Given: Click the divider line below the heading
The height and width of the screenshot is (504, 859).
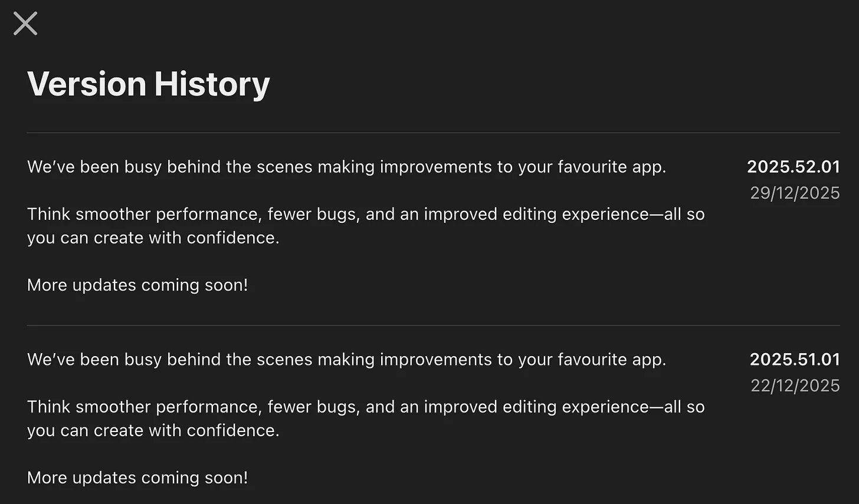Looking at the screenshot, I should [x=433, y=133].
